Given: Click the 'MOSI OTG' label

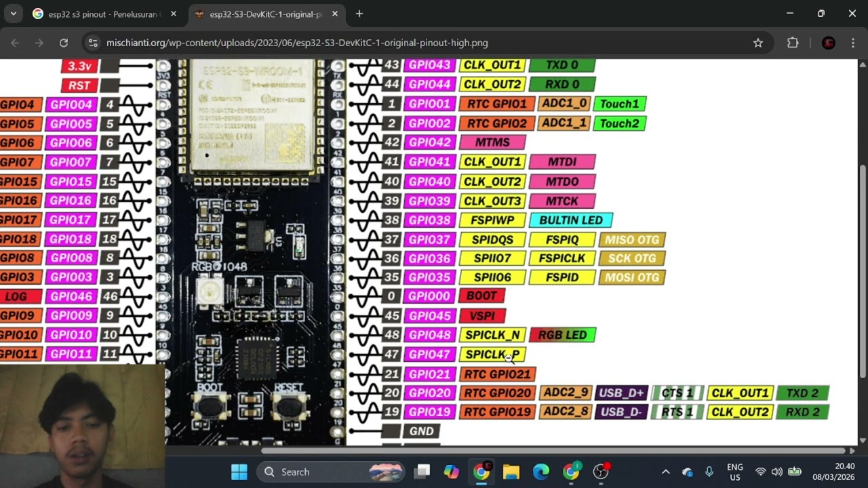Looking at the screenshot, I should point(632,277).
